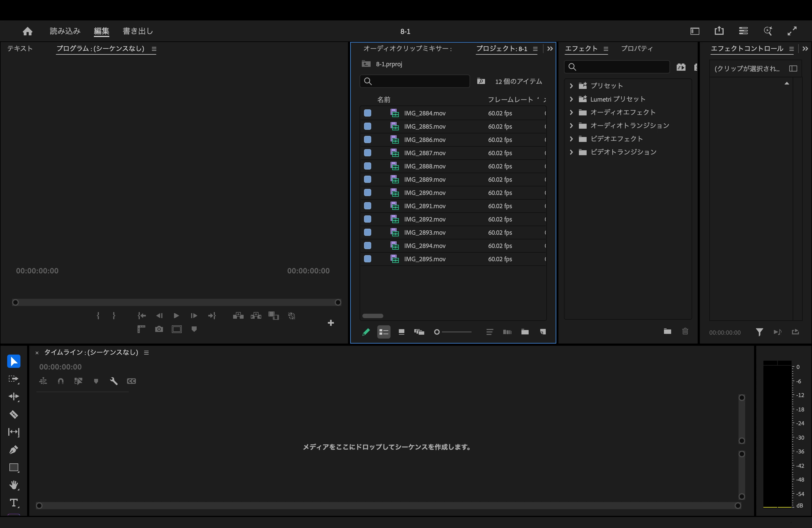Click the New Bin folder icon in Project panel

[525, 332]
